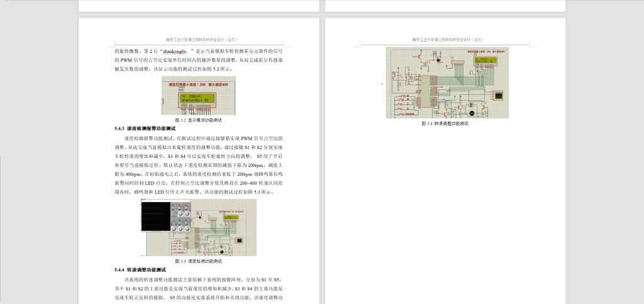Click the line starting "实现车轮正反转的模拟"
Image resolution: width=644 pixels, height=304 pixels.
(x=198, y=298)
